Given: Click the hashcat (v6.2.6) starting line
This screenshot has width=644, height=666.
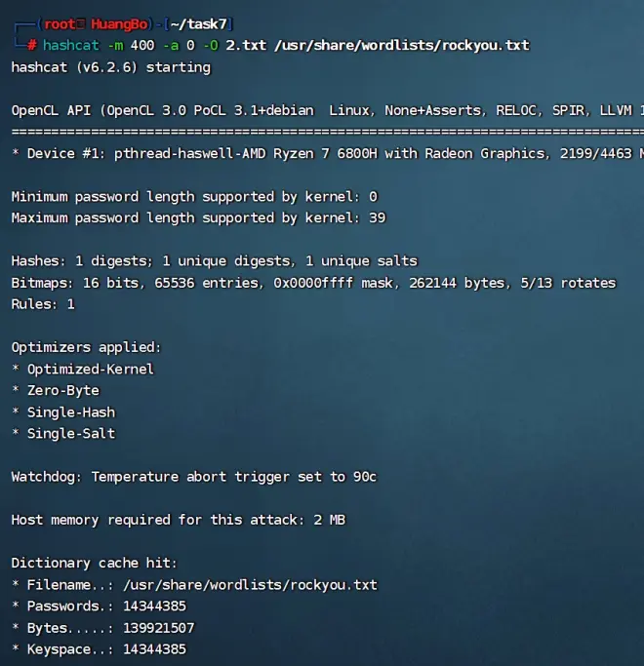Looking at the screenshot, I should tap(110, 67).
